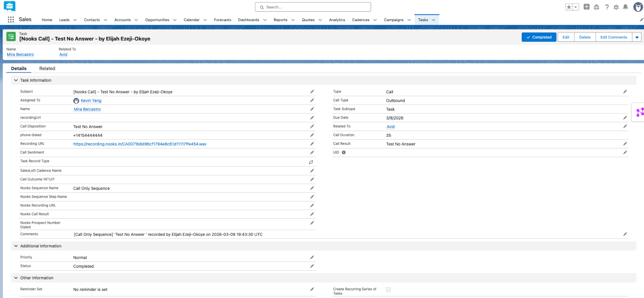Check Create Recurring Series of Tasks
Viewport: 644px width, 298px height.
click(x=388, y=290)
